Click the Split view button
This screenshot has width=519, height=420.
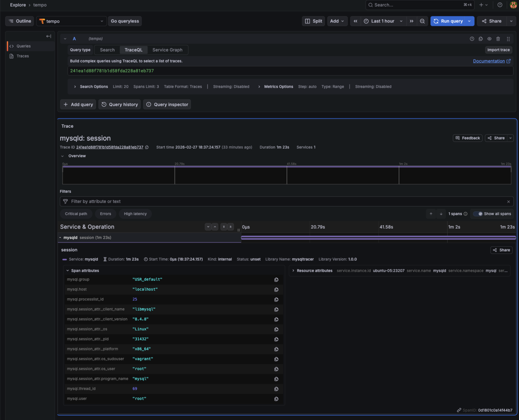[314, 21]
